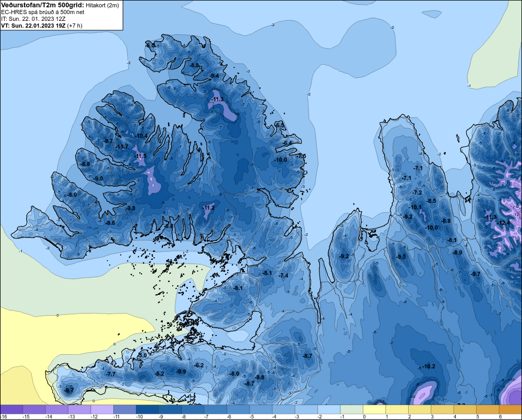Click the -12.4 temperature value on map
Screen dimensions: 522x420
click(x=504, y=223)
